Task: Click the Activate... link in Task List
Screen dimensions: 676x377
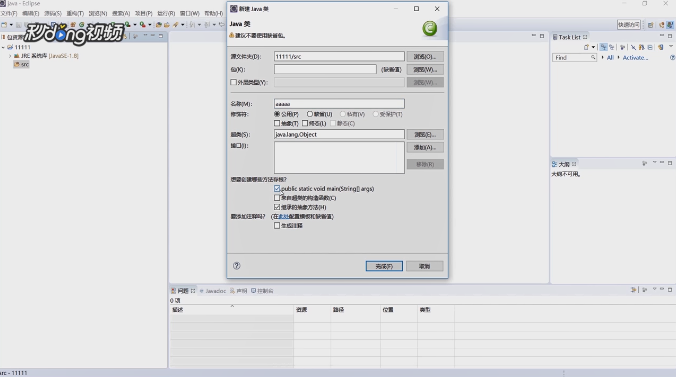Action: click(x=635, y=57)
